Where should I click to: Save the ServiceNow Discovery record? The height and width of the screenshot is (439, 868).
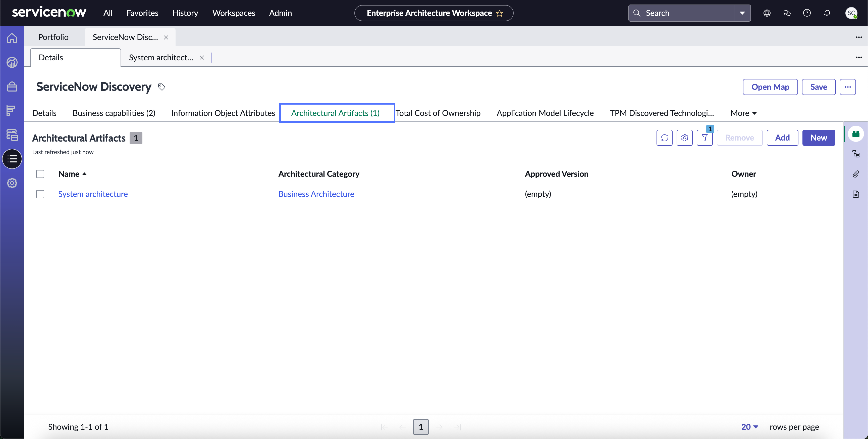pos(819,87)
